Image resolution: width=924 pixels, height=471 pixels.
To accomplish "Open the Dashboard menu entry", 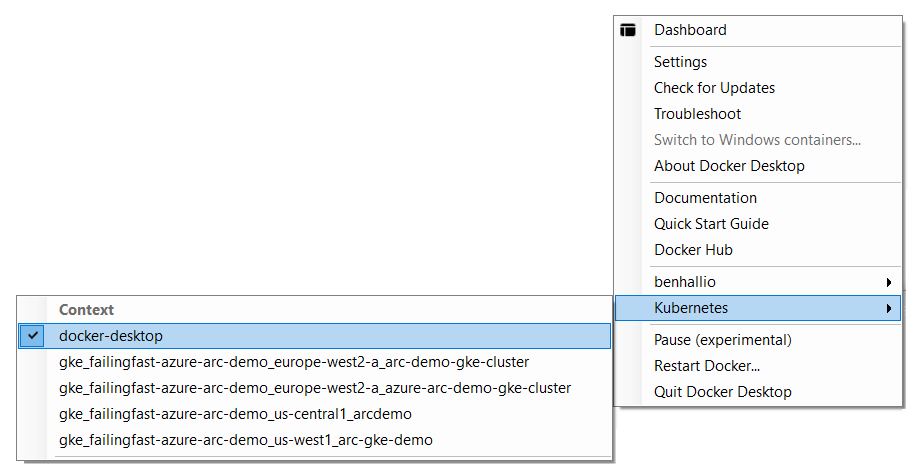I will [x=690, y=30].
